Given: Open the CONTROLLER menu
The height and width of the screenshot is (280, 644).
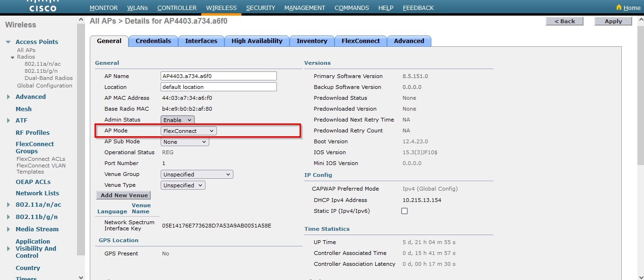Looking at the screenshot, I should click(177, 8).
